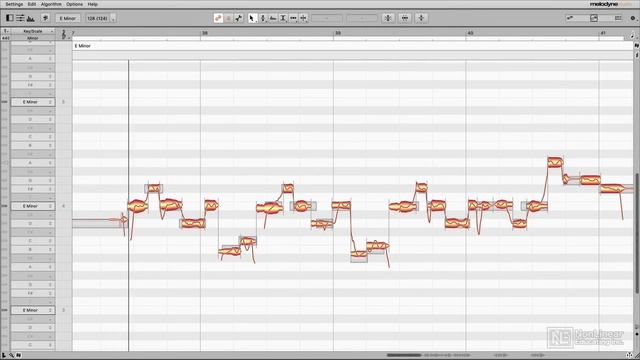Viewport: 640px width, 360px height.
Task: Select the Main arrow tool
Action: [252, 18]
